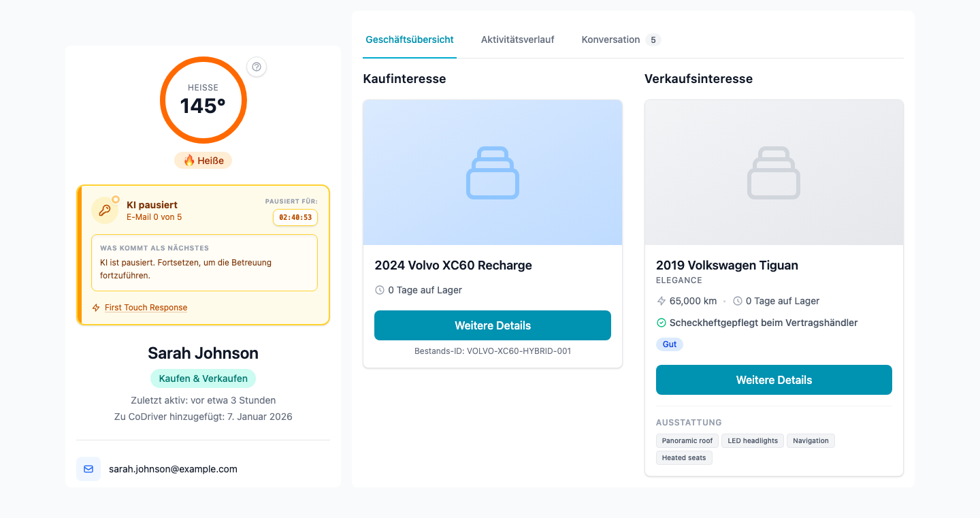The image size is (980, 518).
Task: Click the lightning bolt icon next to First Touch Response
Action: [x=96, y=308]
